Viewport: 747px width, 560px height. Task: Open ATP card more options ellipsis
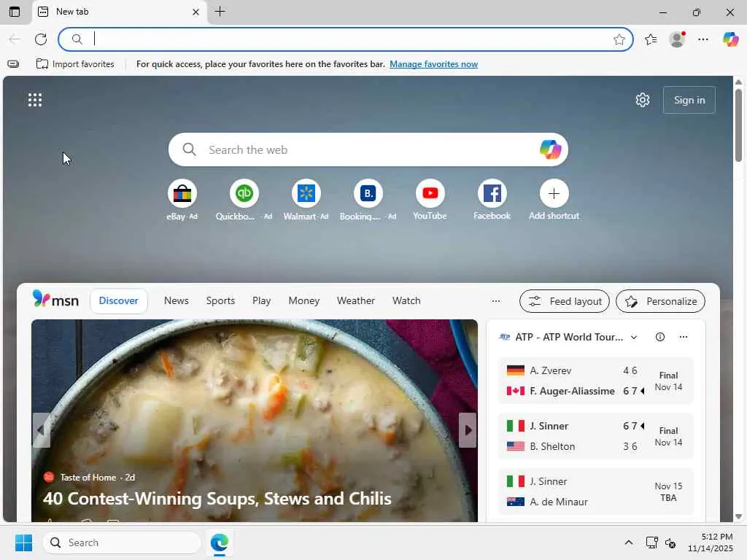(x=683, y=337)
